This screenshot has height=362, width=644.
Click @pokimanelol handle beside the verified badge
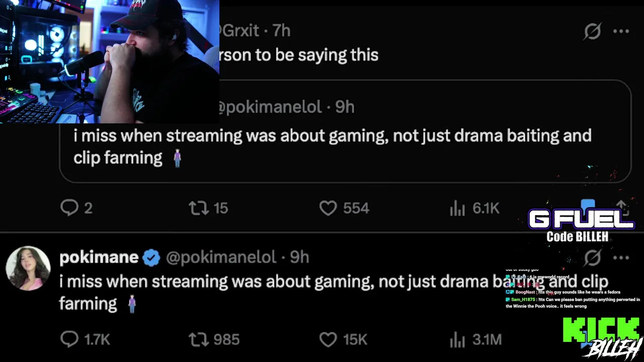(x=221, y=257)
